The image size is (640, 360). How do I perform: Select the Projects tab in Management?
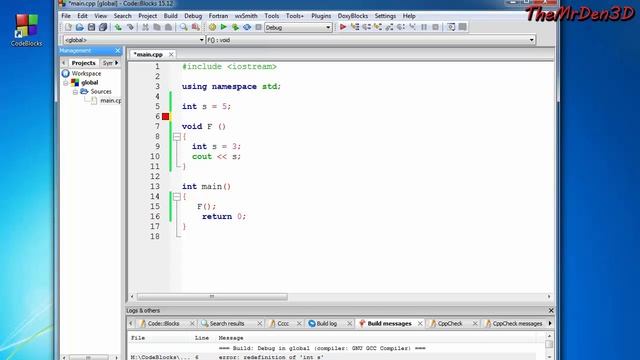[83, 63]
